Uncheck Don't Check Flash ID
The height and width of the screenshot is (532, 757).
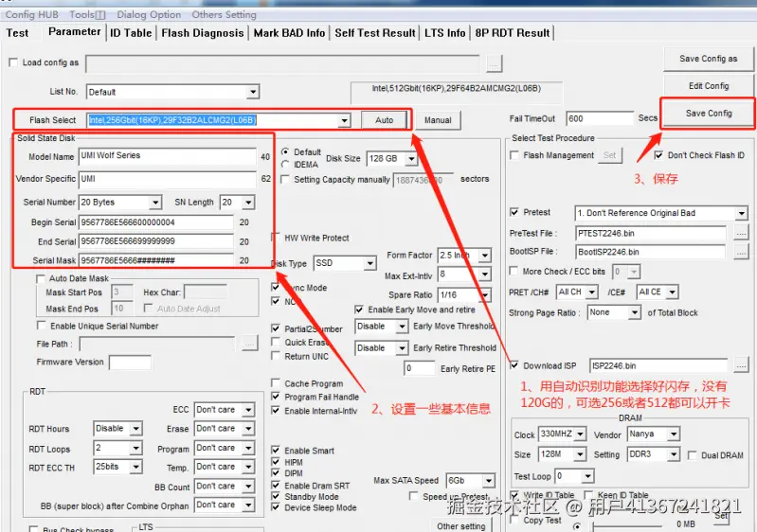click(658, 155)
